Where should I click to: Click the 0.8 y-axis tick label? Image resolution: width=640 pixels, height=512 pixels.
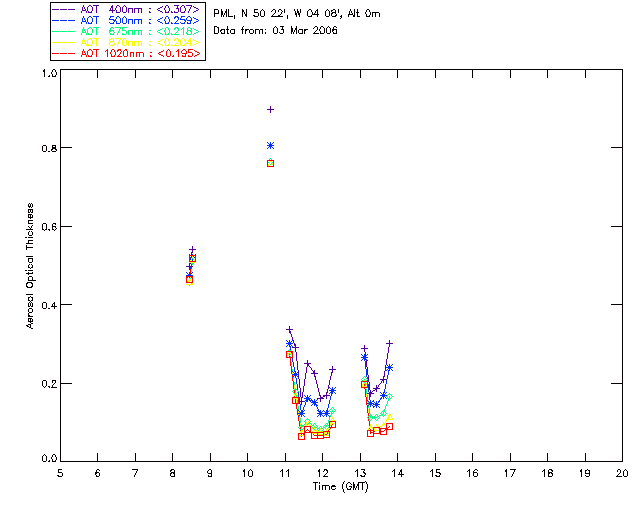pyautogui.click(x=49, y=148)
